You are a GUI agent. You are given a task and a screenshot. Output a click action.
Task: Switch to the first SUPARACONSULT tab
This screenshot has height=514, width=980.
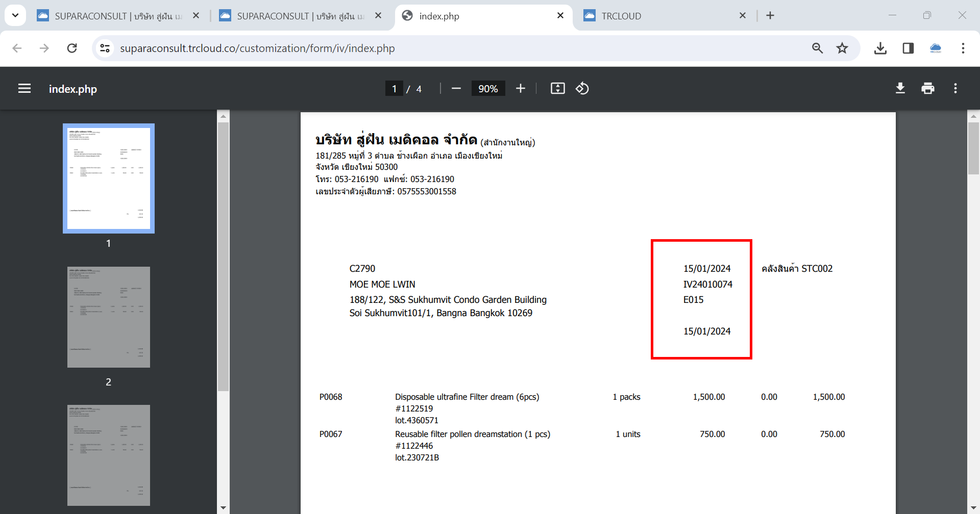pyautogui.click(x=118, y=16)
